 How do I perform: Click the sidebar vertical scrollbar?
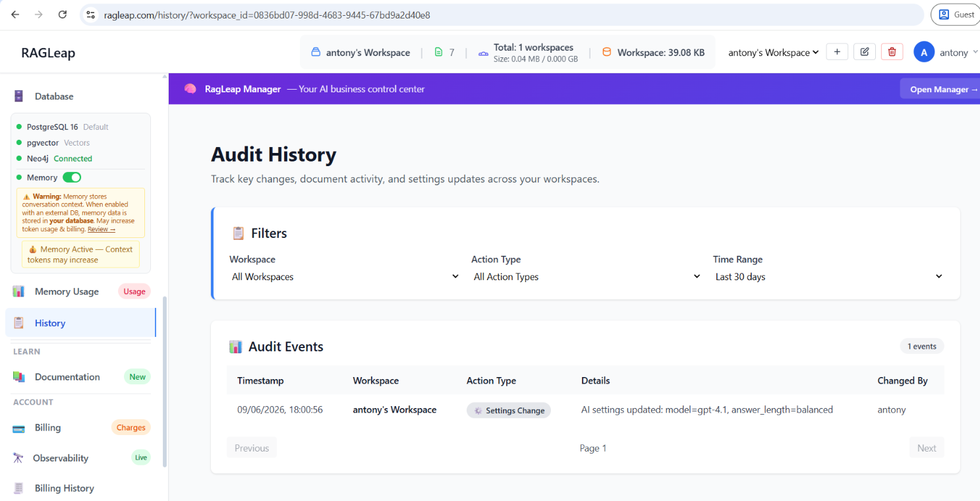tap(165, 382)
